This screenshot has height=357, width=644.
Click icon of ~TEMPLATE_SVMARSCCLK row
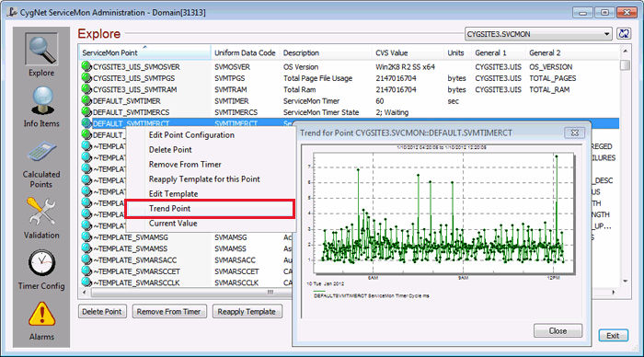[86, 282]
